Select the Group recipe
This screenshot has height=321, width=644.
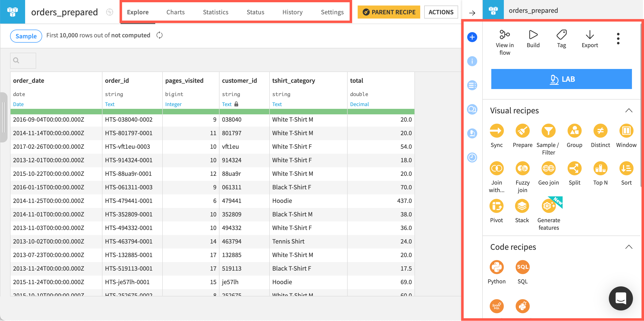[574, 131]
